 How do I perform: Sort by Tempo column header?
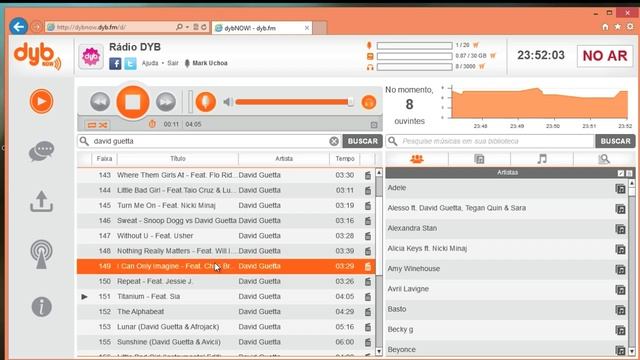click(345, 159)
